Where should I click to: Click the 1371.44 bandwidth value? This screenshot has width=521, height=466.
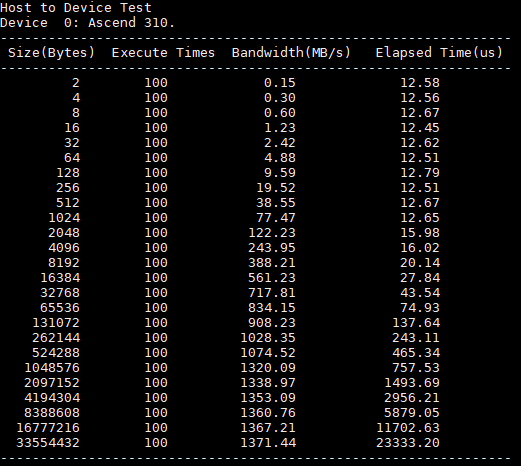point(268,443)
